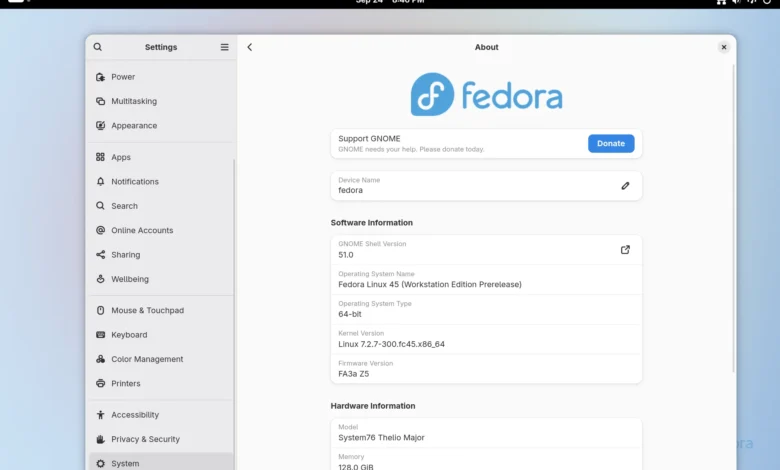Open Appearance settings
The width and height of the screenshot is (780, 470).
(x=161, y=125)
